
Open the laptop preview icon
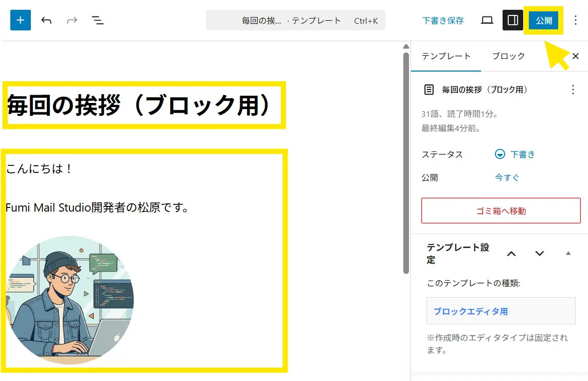point(487,21)
